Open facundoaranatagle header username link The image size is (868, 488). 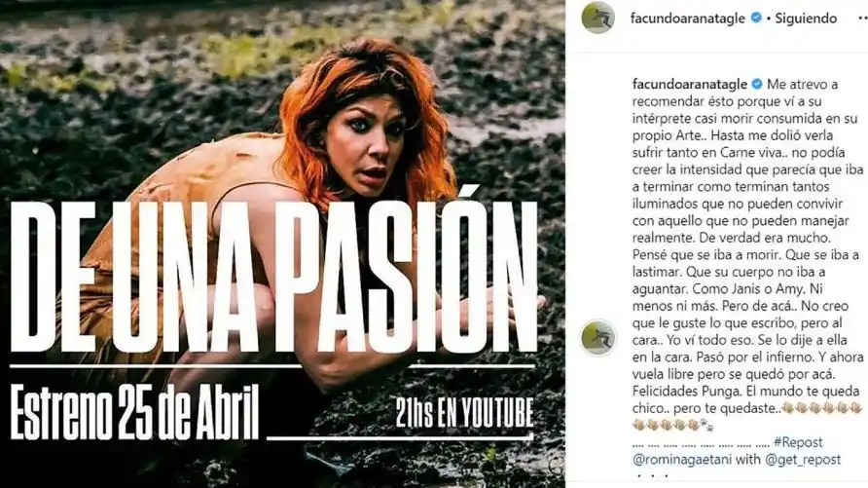pyautogui.click(x=688, y=18)
